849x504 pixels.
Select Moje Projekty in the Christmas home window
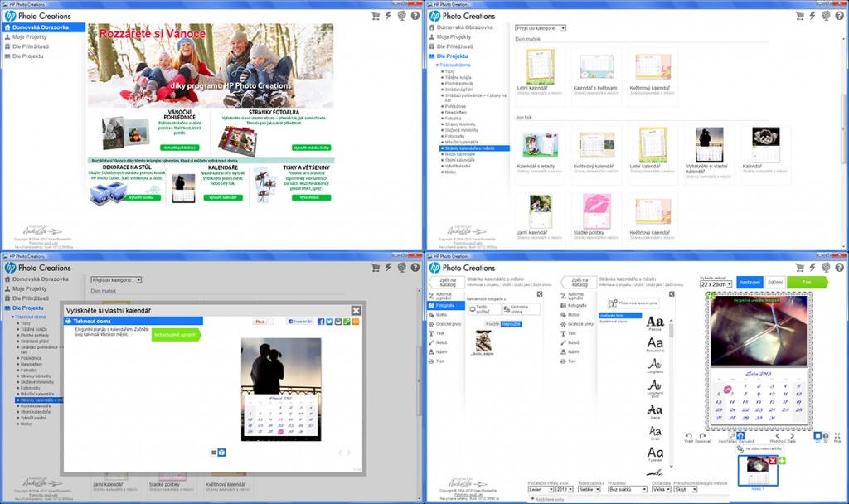29,36
